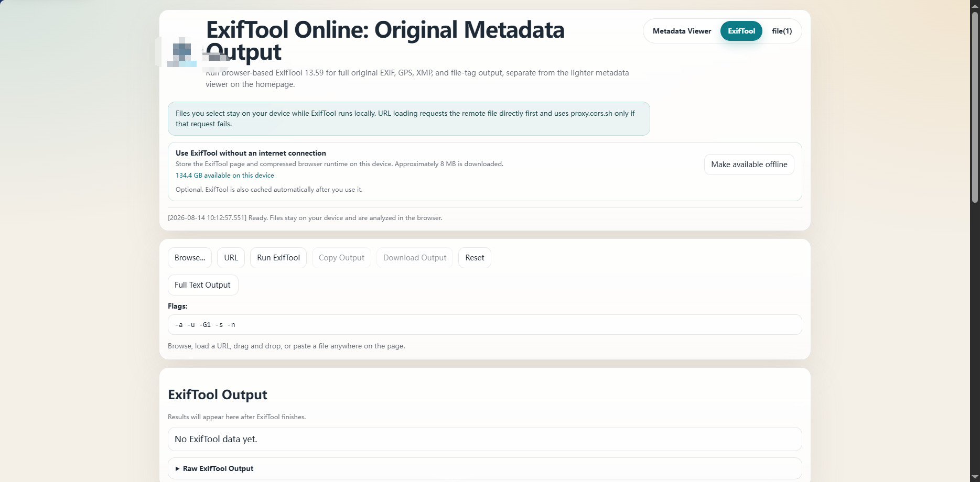The image size is (980, 482).
Task: Click the 'ExifTool Online: Original Metadata Output' title
Action: (385, 40)
